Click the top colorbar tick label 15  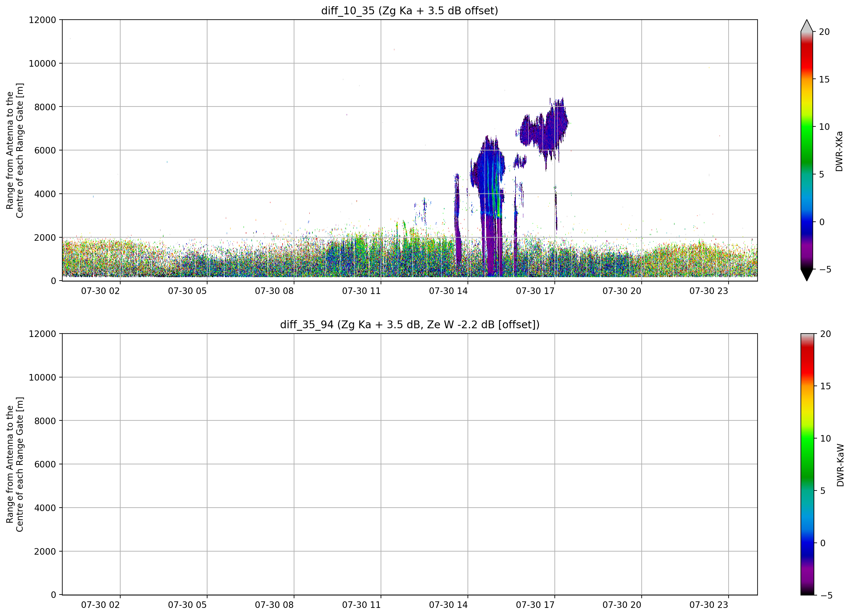pyautogui.click(x=824, y=79)
